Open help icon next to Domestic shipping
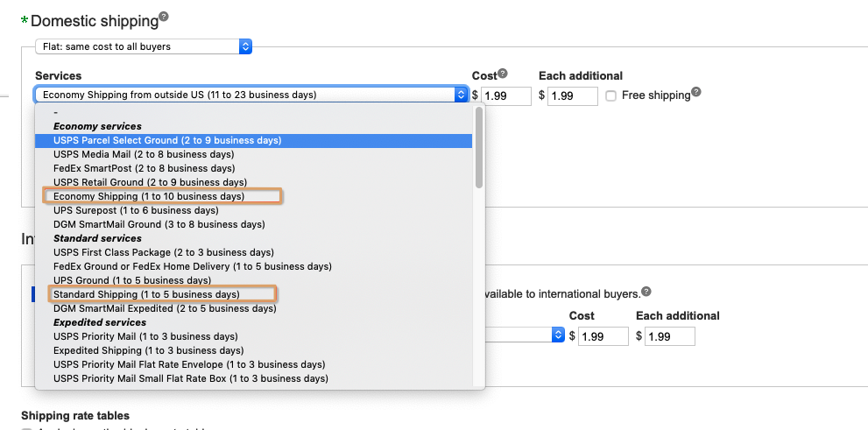The width and height of the screenshot is (868, 430). point(163,16)
